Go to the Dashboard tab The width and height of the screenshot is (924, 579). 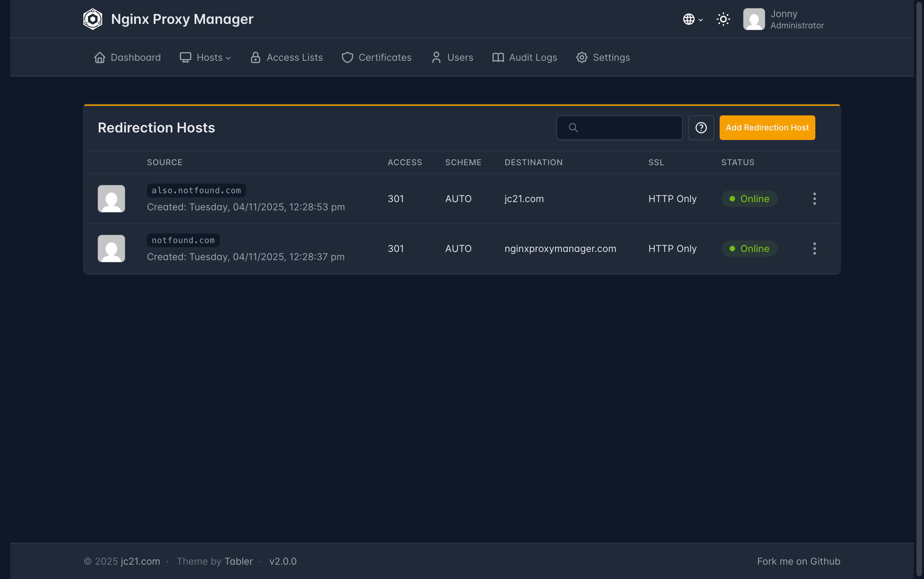click(x=127, y=57)
